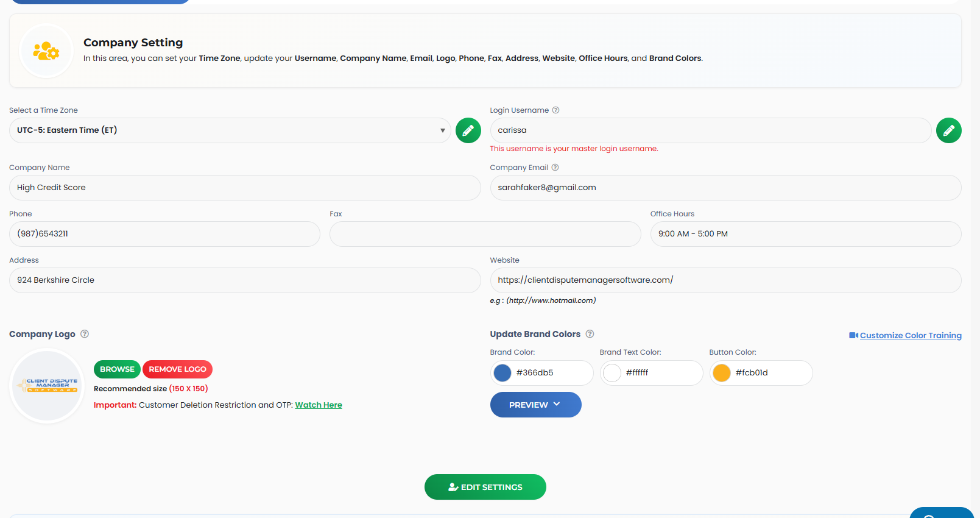Pick the Brand Color blue swatch
Image resolution: width=980 pixels, height=518 pixels.
pyautogui.click(x=502, y=373)
